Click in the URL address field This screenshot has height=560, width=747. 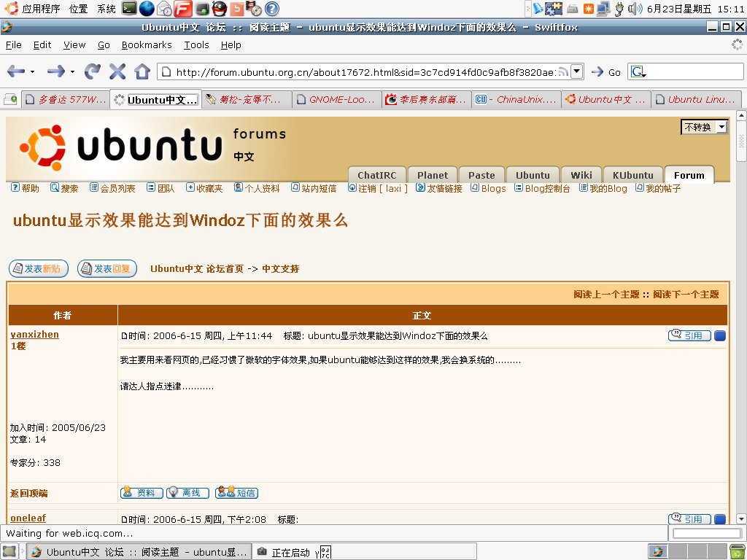pos(365,72)
